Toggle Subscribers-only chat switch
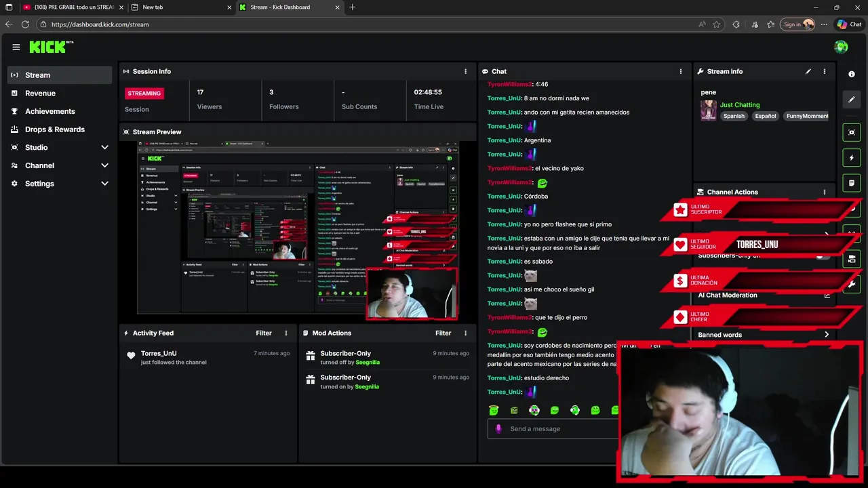Screen dimensions: 868x488 pyautogui.click(x=822, y=256)
